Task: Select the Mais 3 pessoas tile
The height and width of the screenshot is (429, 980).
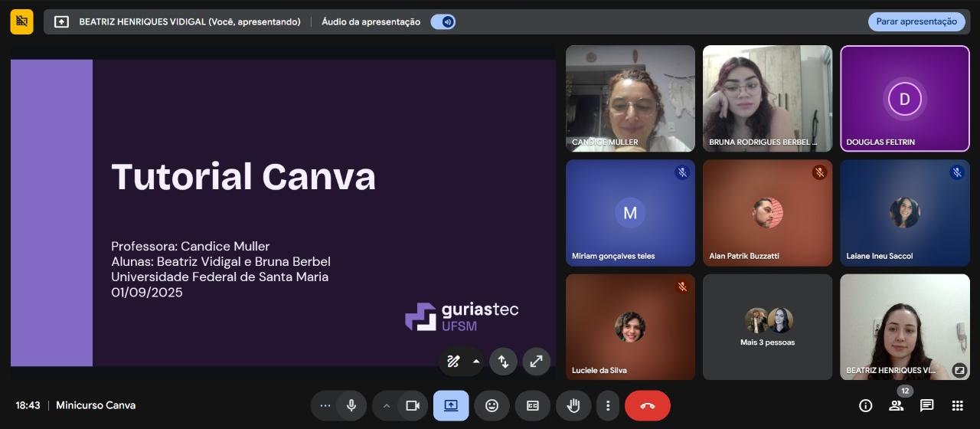Action: point(767,327)
